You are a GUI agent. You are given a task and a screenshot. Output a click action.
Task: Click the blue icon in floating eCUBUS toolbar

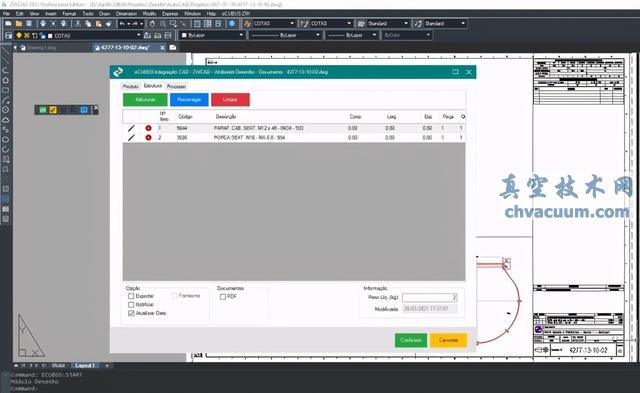[x=84, y=110]
